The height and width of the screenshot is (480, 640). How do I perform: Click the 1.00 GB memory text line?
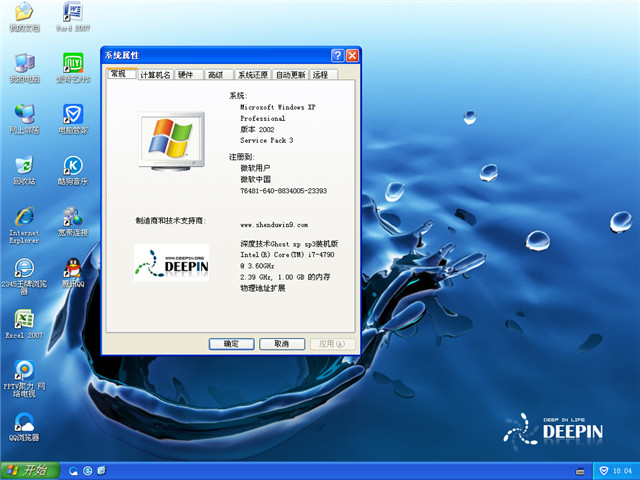click(x=285, y=277)
